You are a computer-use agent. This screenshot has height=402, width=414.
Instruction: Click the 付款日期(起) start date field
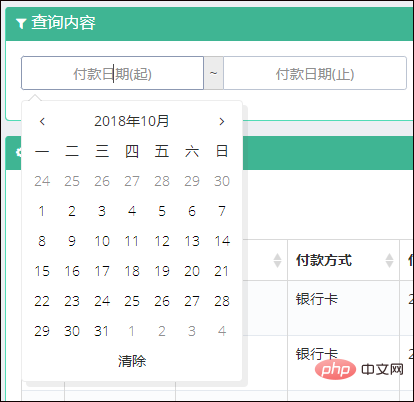coord(112,73)
